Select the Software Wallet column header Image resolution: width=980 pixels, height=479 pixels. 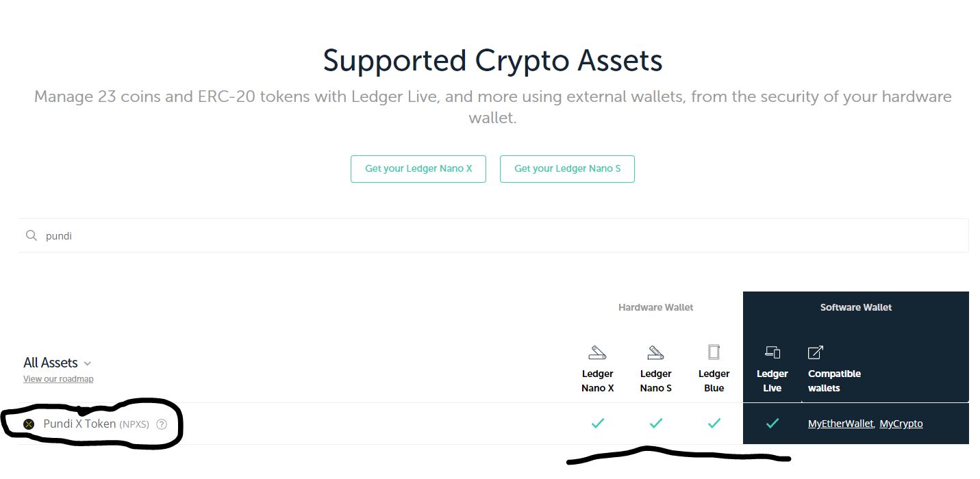coord(855,307)
